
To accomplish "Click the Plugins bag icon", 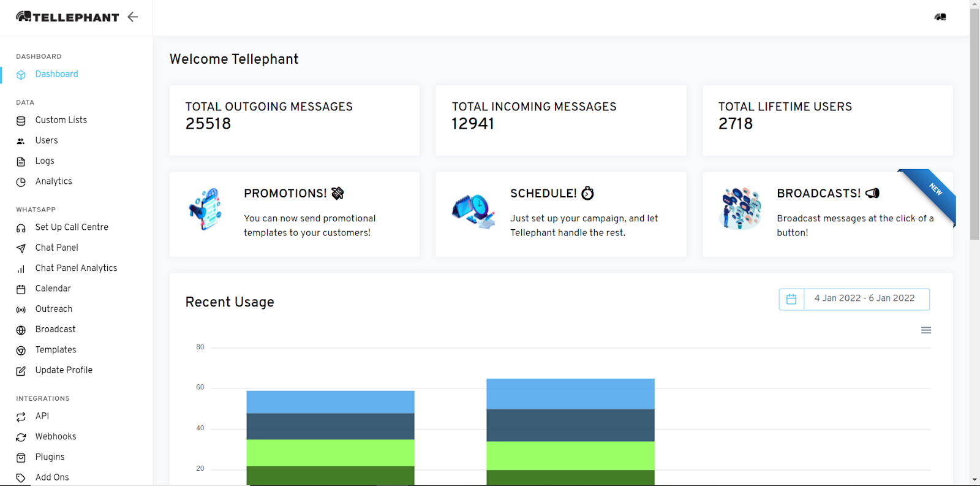I will click(21, 458).
